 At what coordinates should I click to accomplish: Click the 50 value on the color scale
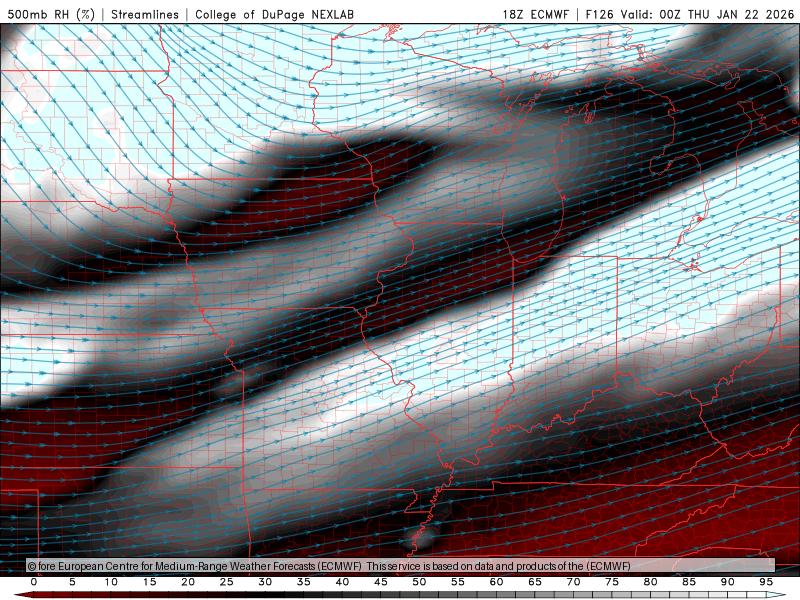(x=419, y=582)
